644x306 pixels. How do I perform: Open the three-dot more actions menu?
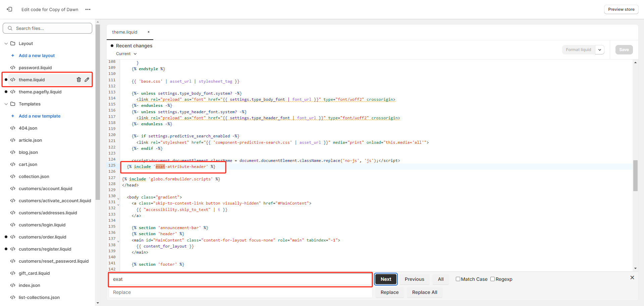click(88, 9)
